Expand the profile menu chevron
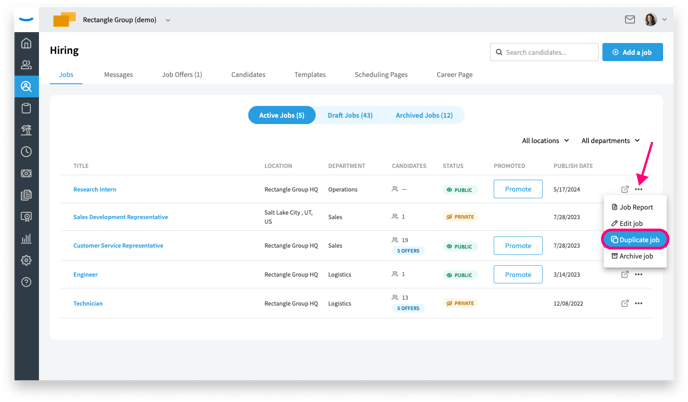688x402 pixels. point(664,19)
